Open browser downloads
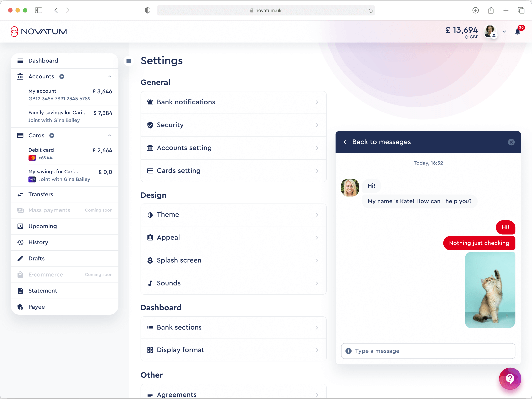 tap(476, 10)
